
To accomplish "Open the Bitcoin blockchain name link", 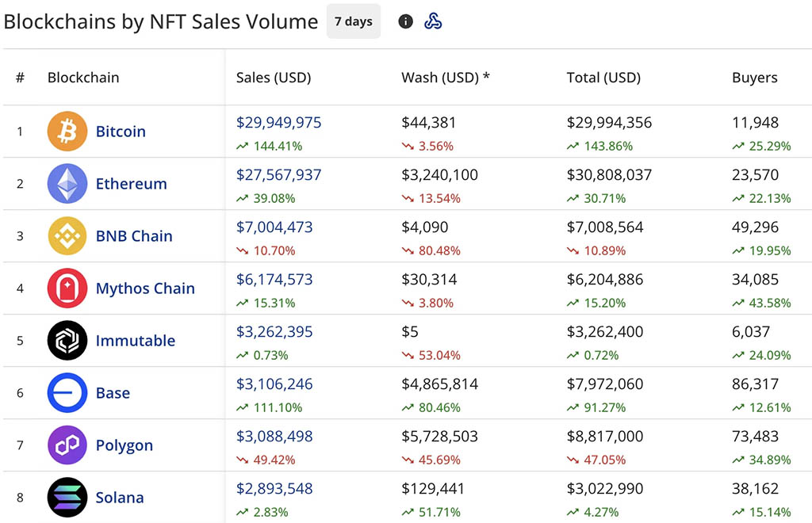I will pyautogui.click(x=121, y=132).
